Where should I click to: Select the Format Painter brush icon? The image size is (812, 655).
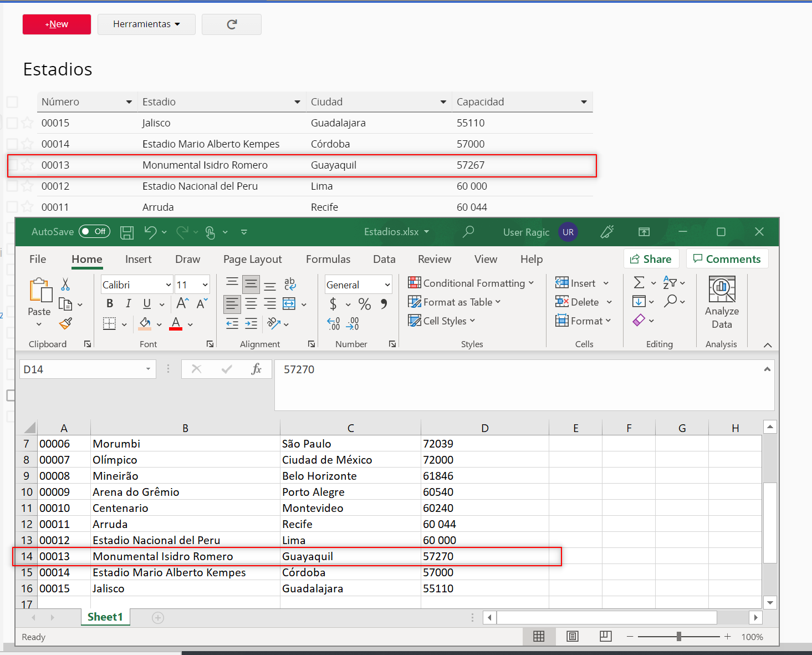[x=65, y=323]
